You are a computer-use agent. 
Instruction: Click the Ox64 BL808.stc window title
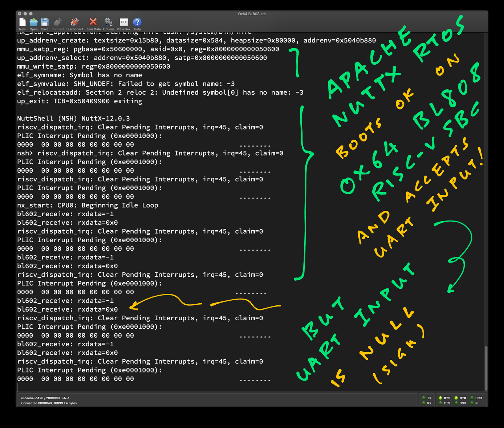252,14
